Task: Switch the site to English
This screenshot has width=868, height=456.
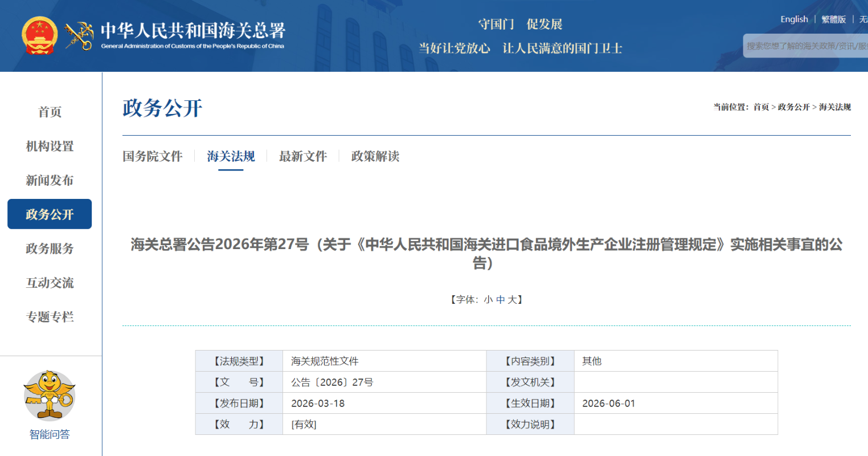Action: point(794,19)
